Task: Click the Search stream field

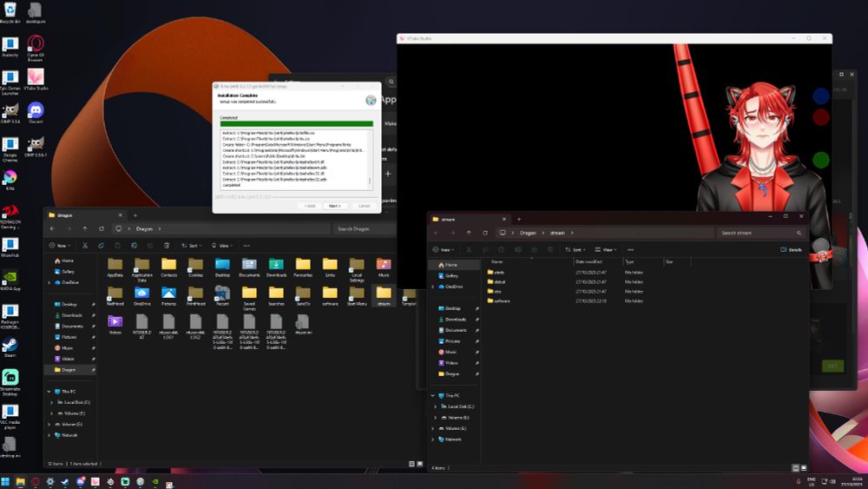Action: click(x=760, y=233)
